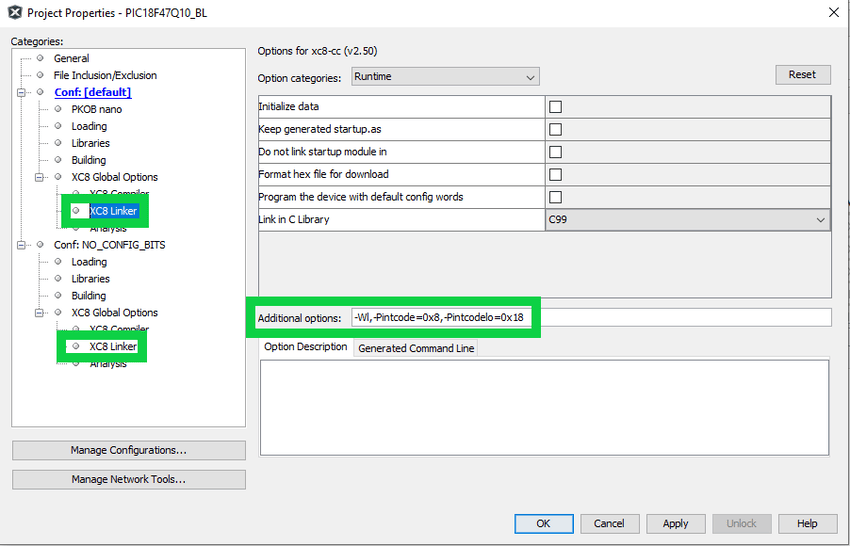Open the Option categories Runtime dropdown

[x=445, y=77]
